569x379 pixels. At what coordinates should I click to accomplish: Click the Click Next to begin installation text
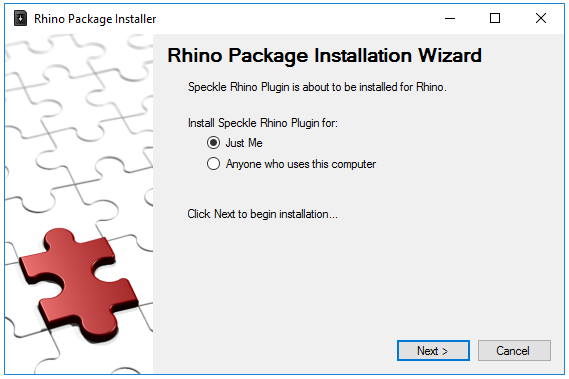[262, 214]
